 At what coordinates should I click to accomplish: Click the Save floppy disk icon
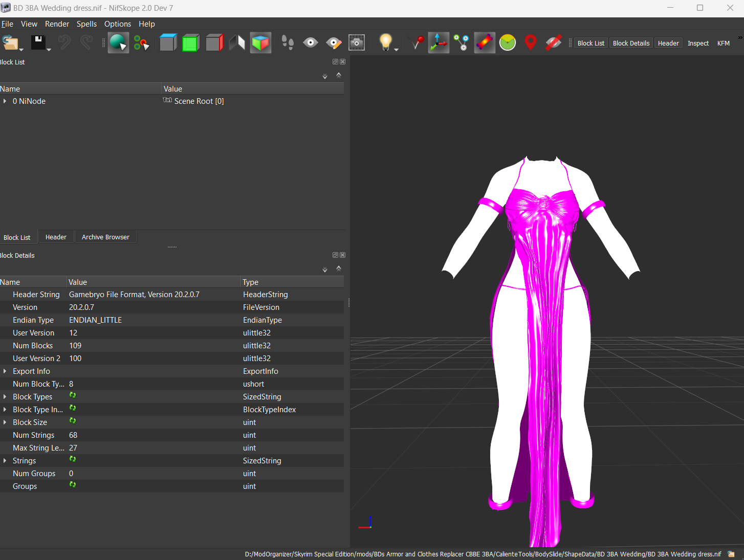(38, 43)
